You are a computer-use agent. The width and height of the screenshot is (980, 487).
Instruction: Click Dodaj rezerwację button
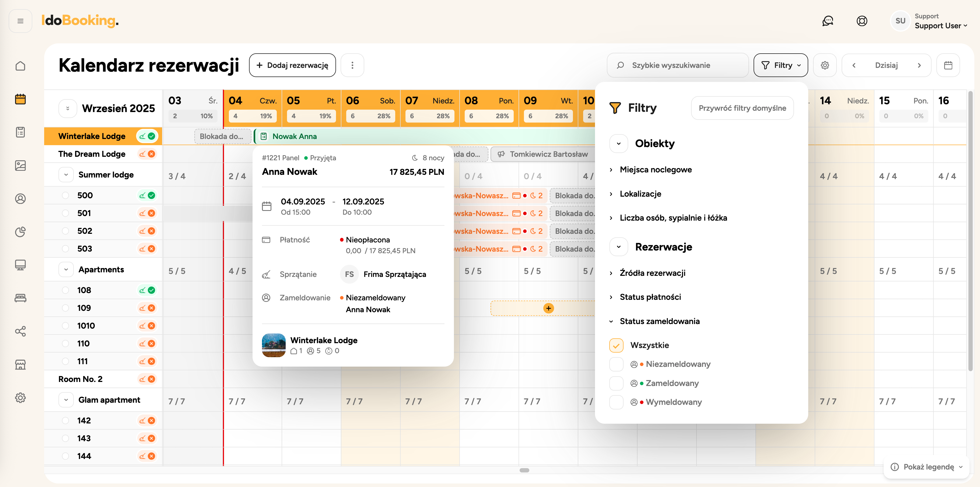(292, 65)
